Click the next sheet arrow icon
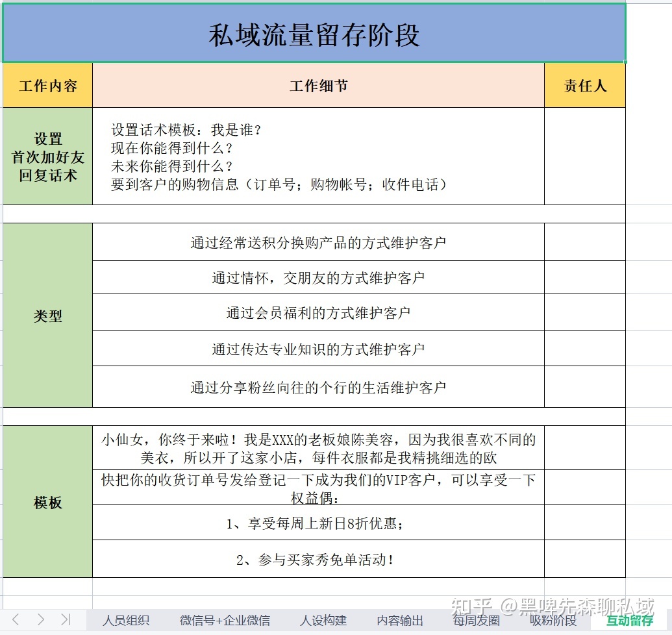This screenshot has height=635, width=672. (41, 619)
